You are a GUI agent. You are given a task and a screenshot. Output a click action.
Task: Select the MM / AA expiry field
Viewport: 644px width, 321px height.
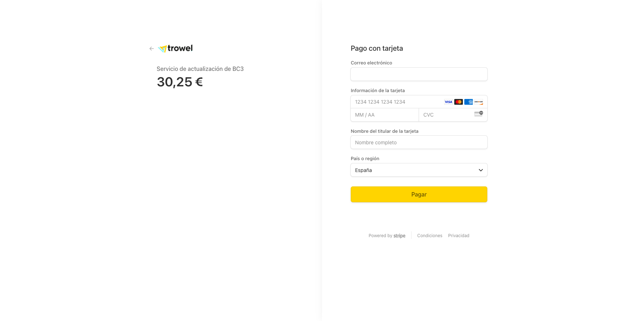(x=384, y=115)
